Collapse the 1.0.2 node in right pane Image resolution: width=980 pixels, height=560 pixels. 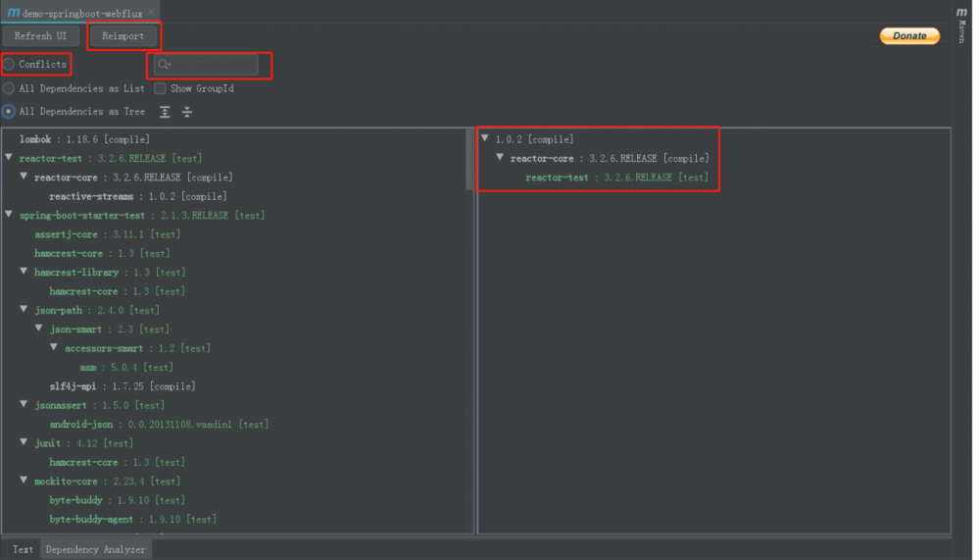486,139
